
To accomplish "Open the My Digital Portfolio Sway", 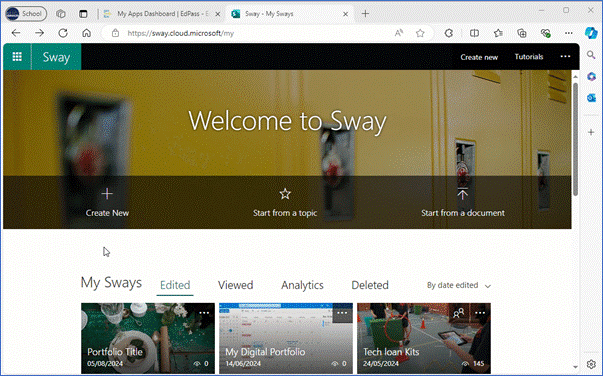I will 286,338.
